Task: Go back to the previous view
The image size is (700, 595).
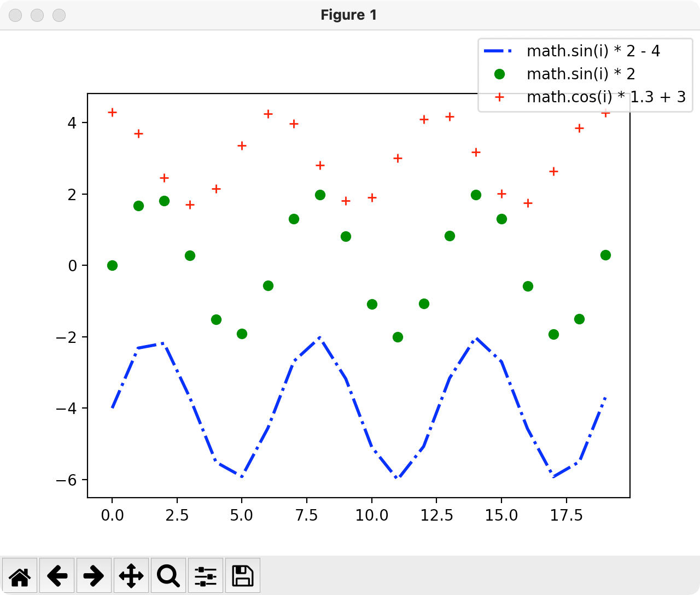Action: coord(57,575)
